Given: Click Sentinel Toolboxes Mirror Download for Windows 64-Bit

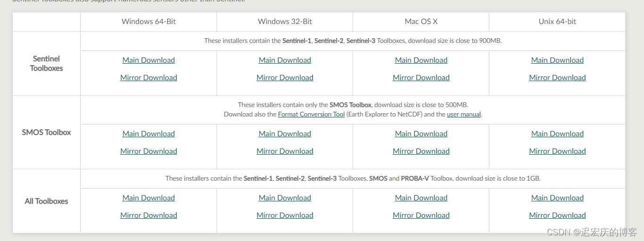Looking at the screenshot, I should pyautogui.click(x=149, y=77).
